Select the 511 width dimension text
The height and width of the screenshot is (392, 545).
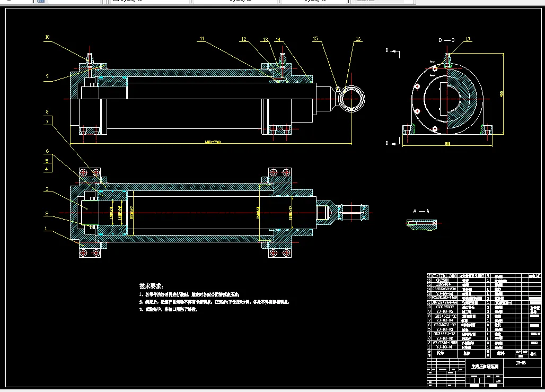[447, 144]
